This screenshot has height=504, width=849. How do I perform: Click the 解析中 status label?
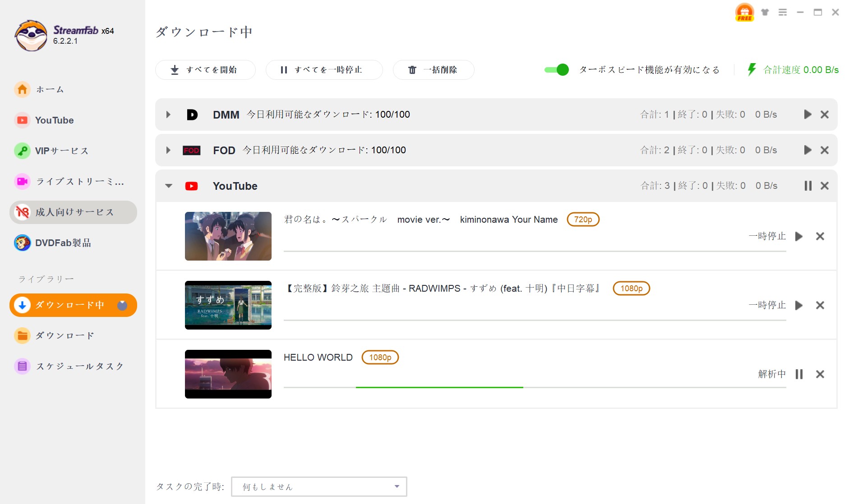pyautogui.click(x=772, y=374)
